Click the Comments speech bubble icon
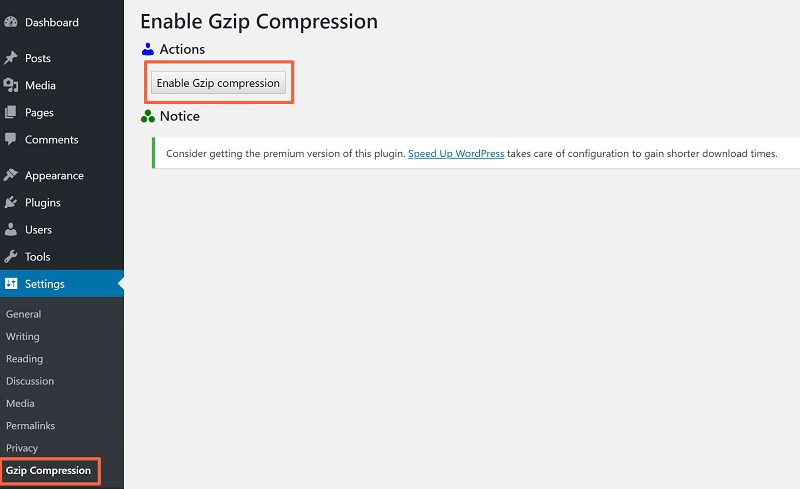The width and height of the screenshot is (800, 489). [x=11, y=139]
